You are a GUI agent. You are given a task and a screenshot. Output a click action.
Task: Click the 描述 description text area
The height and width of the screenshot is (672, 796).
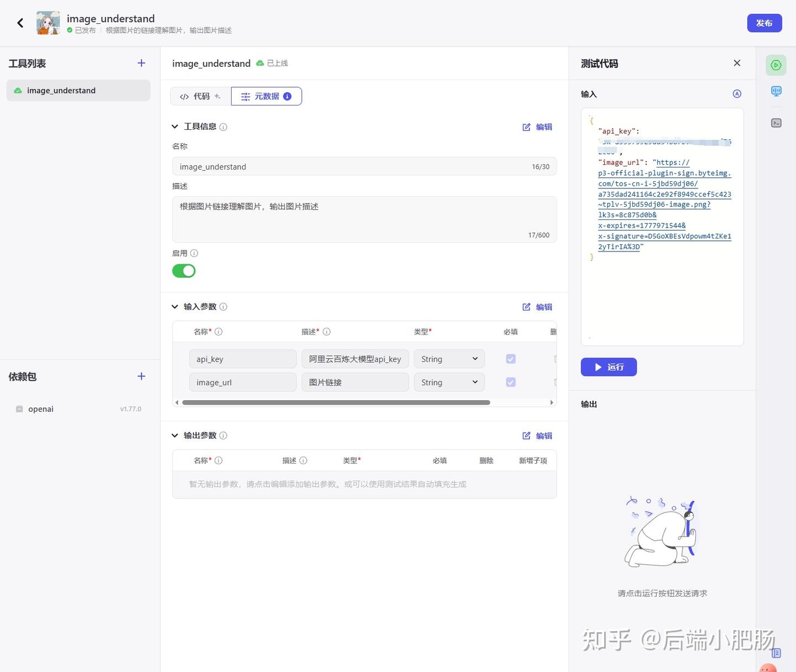364,219
